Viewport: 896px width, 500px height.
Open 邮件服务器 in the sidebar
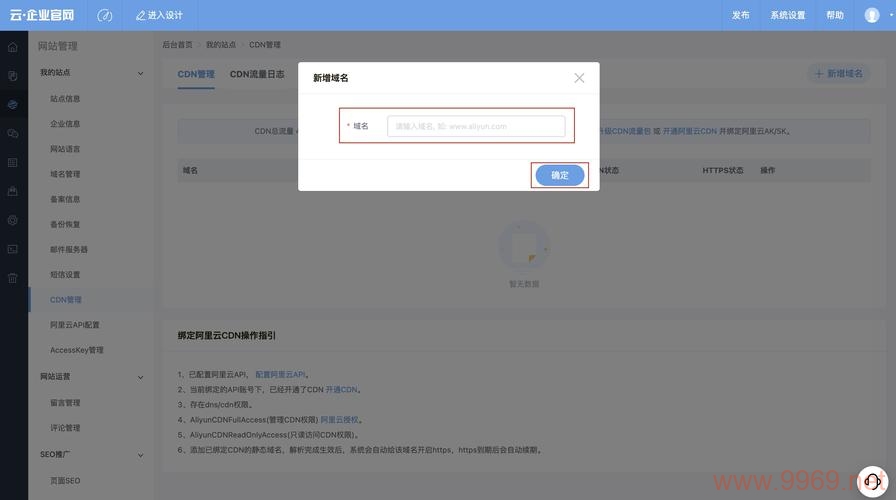point(69,250)
